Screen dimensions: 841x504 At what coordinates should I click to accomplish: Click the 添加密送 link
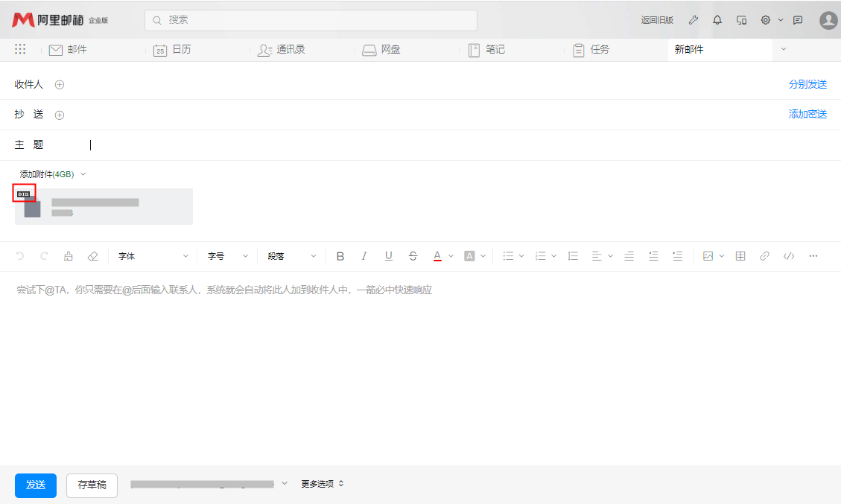807,115
